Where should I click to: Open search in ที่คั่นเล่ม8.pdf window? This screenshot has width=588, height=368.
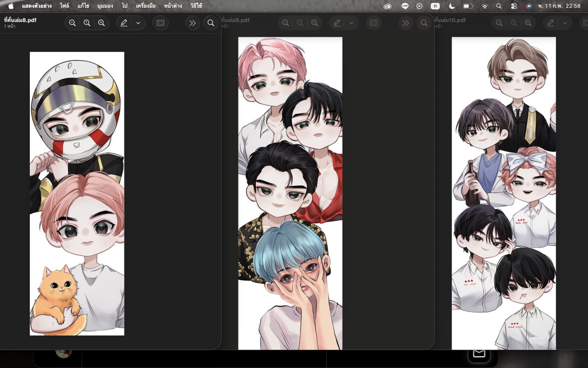(211, 23)
